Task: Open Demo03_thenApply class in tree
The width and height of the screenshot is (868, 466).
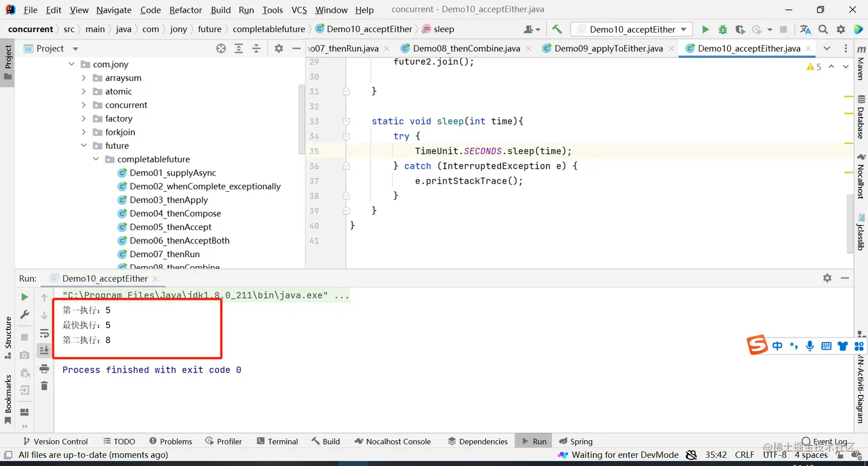Action: coord(169,200)
